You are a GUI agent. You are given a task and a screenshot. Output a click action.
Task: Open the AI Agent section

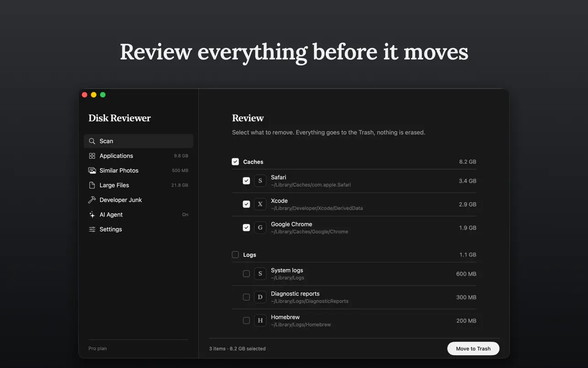click(x=138, y=214)
